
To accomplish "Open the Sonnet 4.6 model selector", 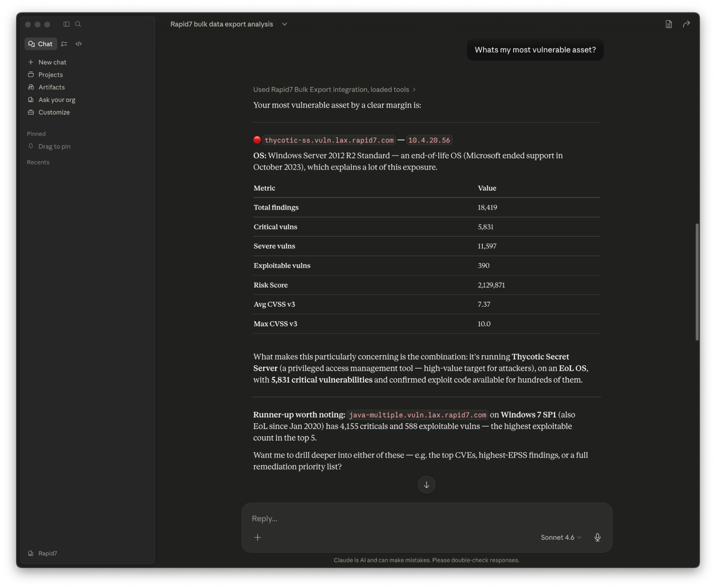I will pyautogui.click(x=561, y=537).
